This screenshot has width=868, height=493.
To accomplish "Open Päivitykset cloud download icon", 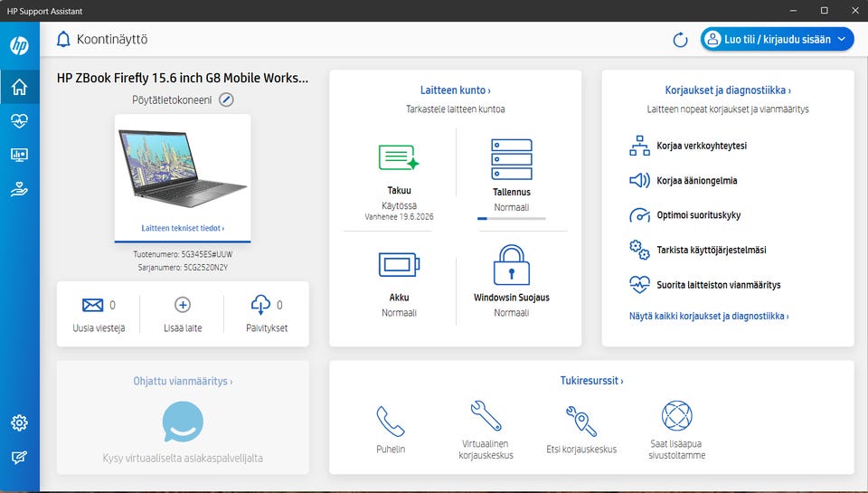I will 260,305.
